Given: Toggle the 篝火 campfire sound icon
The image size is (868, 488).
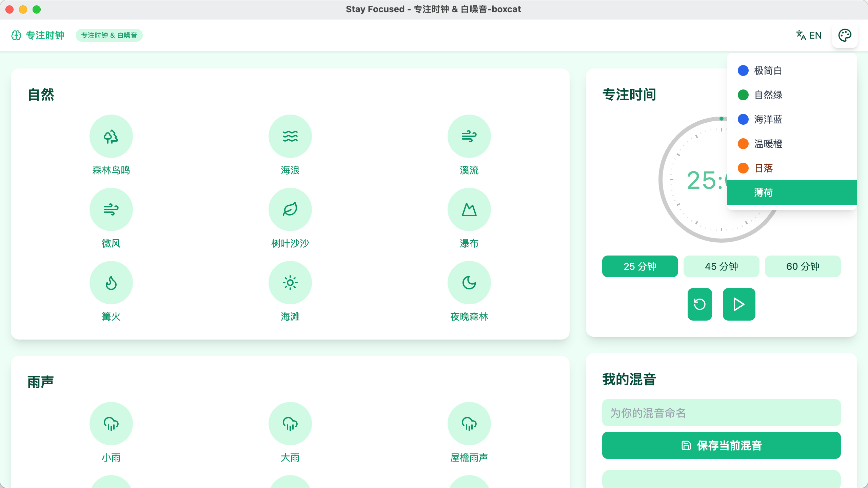Looking at the screenshot, I should pos(111,283).
